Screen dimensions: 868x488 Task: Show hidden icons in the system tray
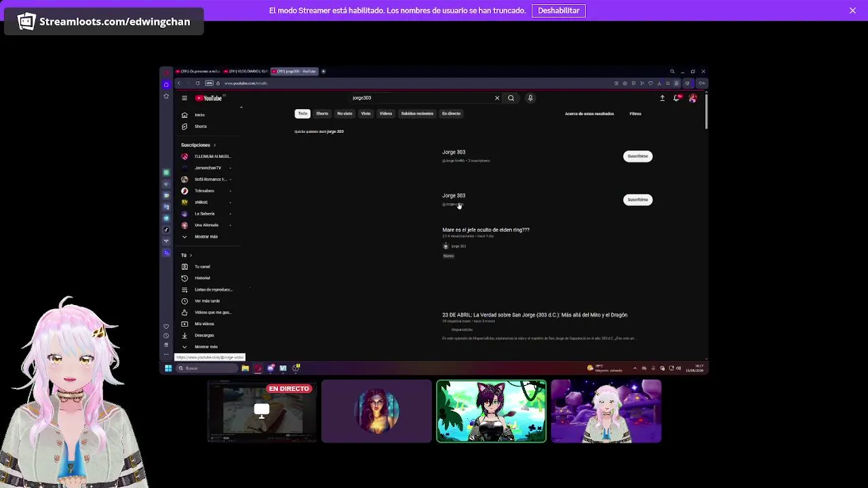tap(635, 368)
